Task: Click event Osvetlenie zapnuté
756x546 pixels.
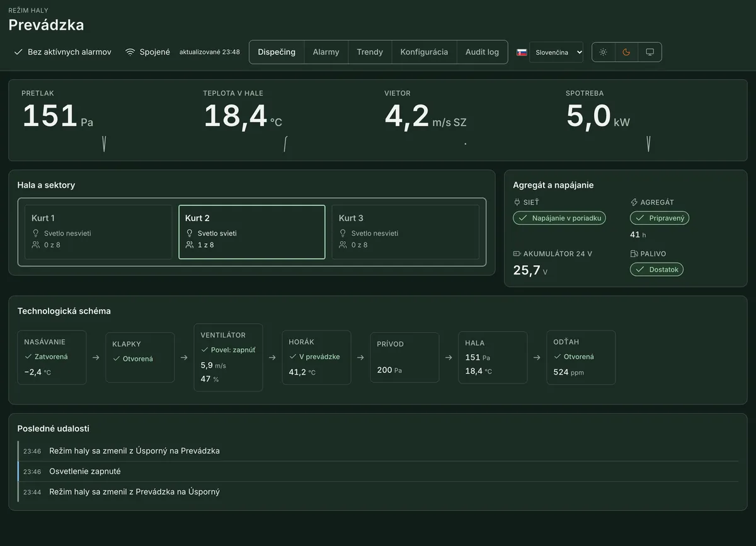Action: tap(378, 471)
